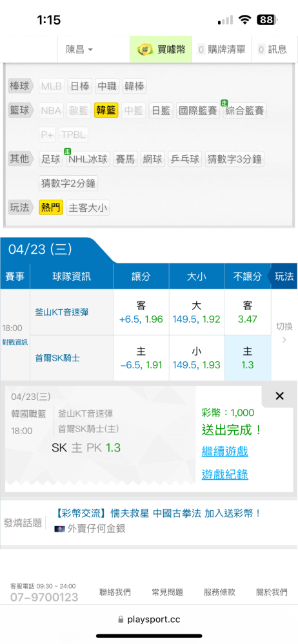Expand the 玩法 column arrow

pyautogui.click(x=283, y=276)
